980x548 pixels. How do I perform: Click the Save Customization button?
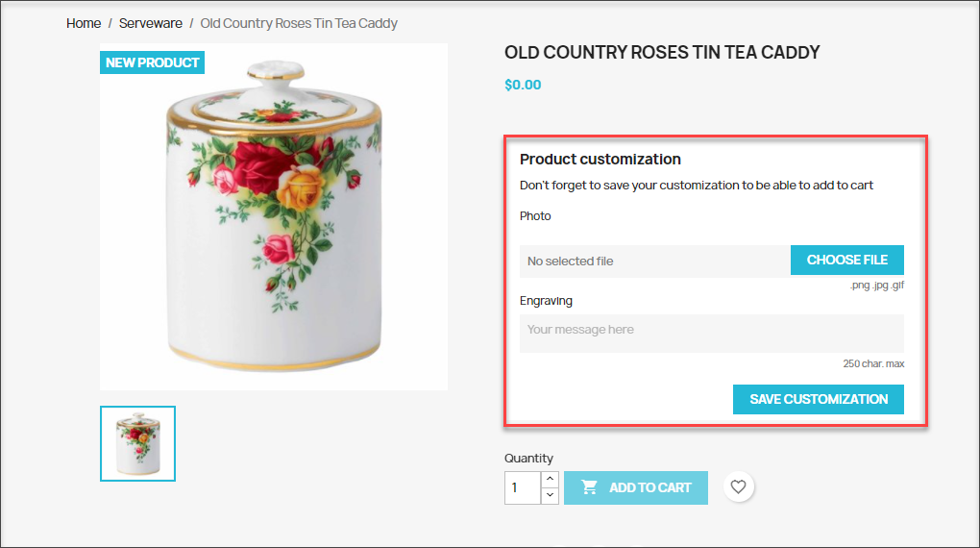[x=819, y=399]
